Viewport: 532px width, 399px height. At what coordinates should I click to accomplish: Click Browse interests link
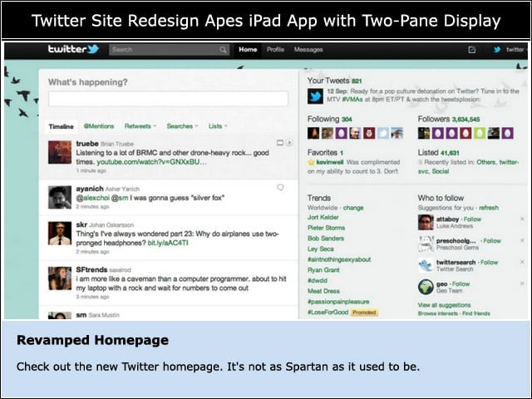tap(438, 313)
